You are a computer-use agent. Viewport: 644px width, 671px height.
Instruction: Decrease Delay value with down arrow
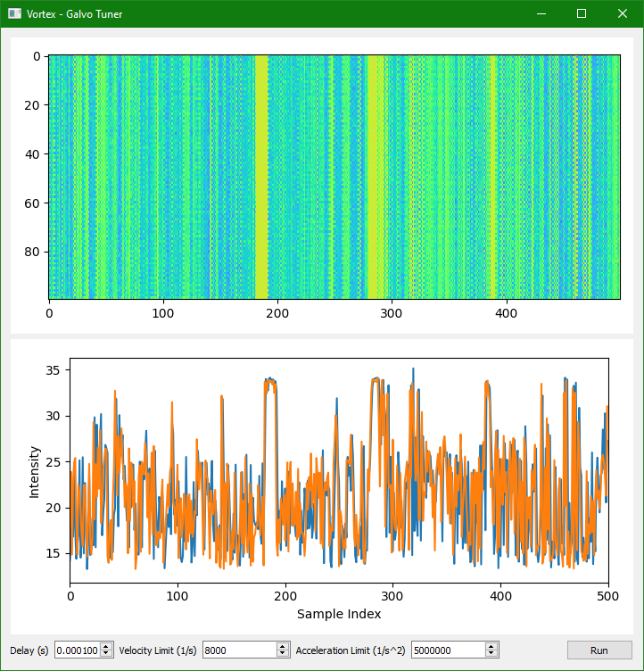[x=106, y=654]
